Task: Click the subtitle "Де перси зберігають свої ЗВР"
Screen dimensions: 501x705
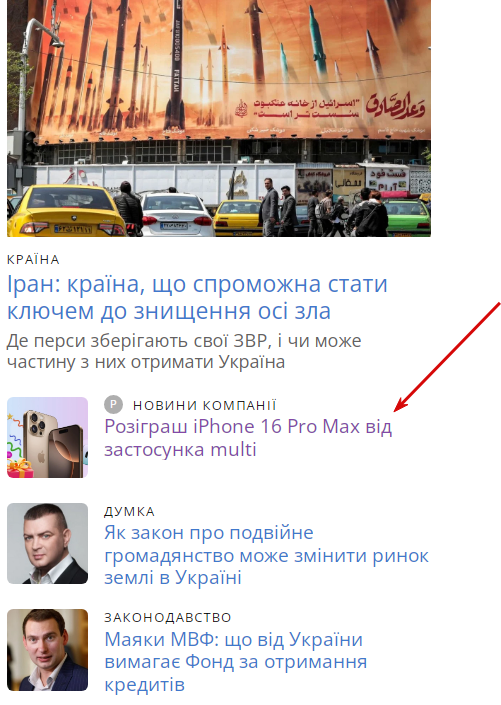Action: tap(184, 351)
